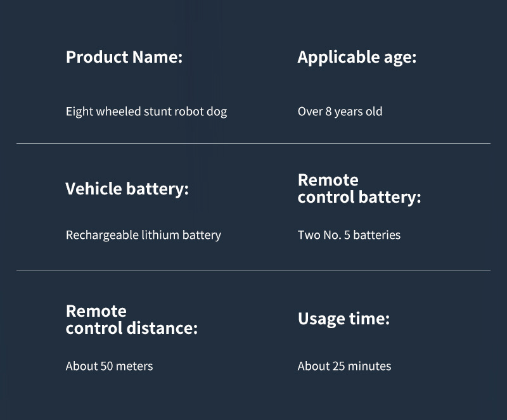507x420 pixels.
Task: Select the "Two No. 5 batteries" value
Action: (349, 235)
